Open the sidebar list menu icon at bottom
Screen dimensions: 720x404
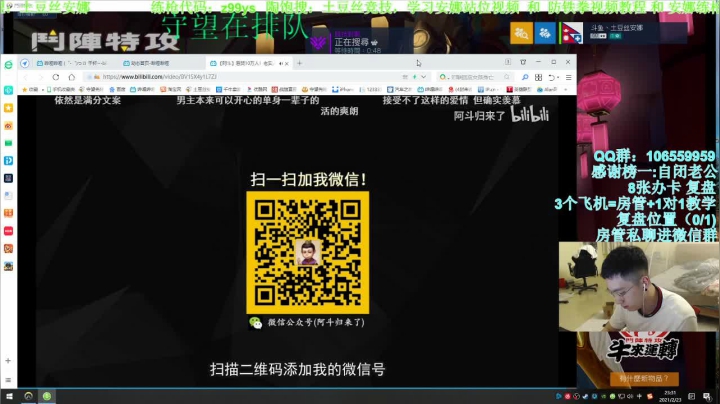click(8, 380)
